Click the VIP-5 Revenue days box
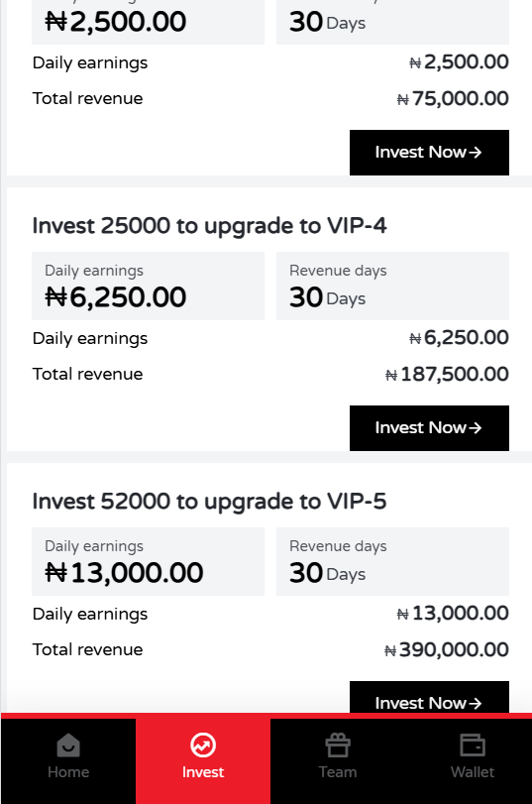Image resolution: width=532 pixels, height=804 pixels. click(x=392, y=561)
